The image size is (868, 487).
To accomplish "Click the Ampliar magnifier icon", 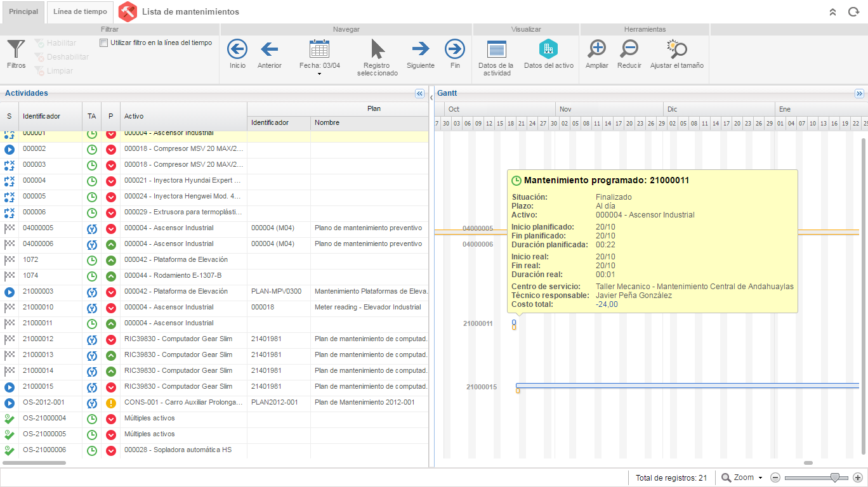I will (597, 49).
